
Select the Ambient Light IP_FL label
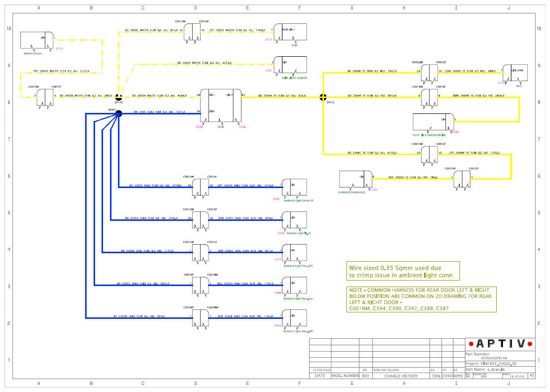click(x=298, y=233)
